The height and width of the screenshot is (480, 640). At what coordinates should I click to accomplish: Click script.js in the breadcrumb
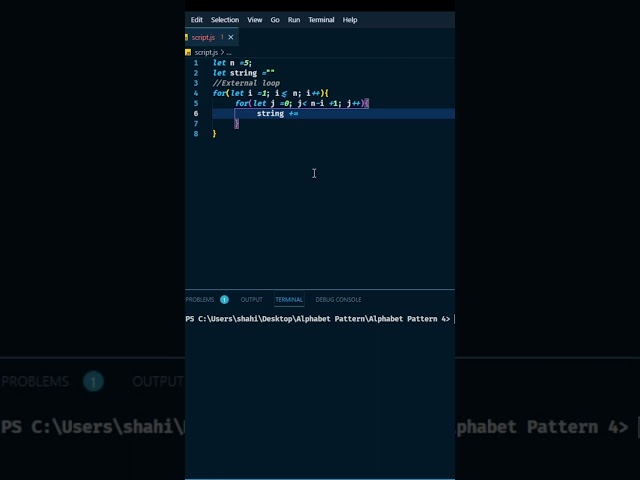tap(206, 52)
